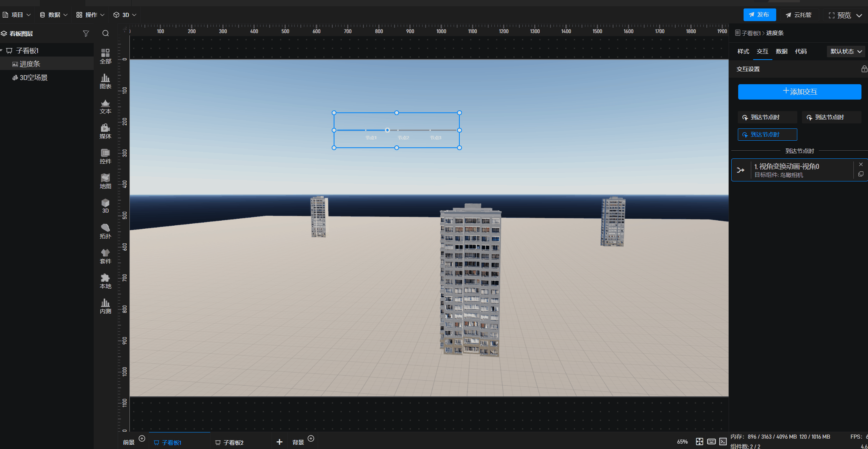
Task: Select the 3D空场景 layer item
Action: tap(33, 78)
